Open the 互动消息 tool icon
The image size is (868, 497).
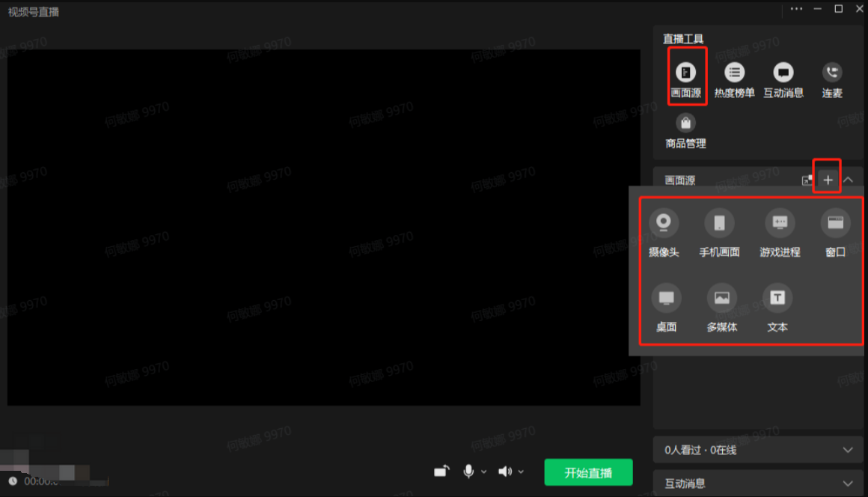[783, 79]
